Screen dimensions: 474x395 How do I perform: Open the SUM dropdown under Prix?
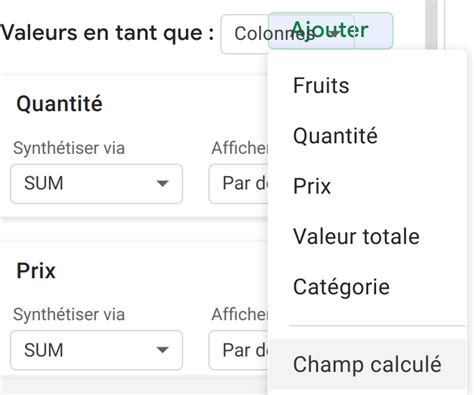96,350
